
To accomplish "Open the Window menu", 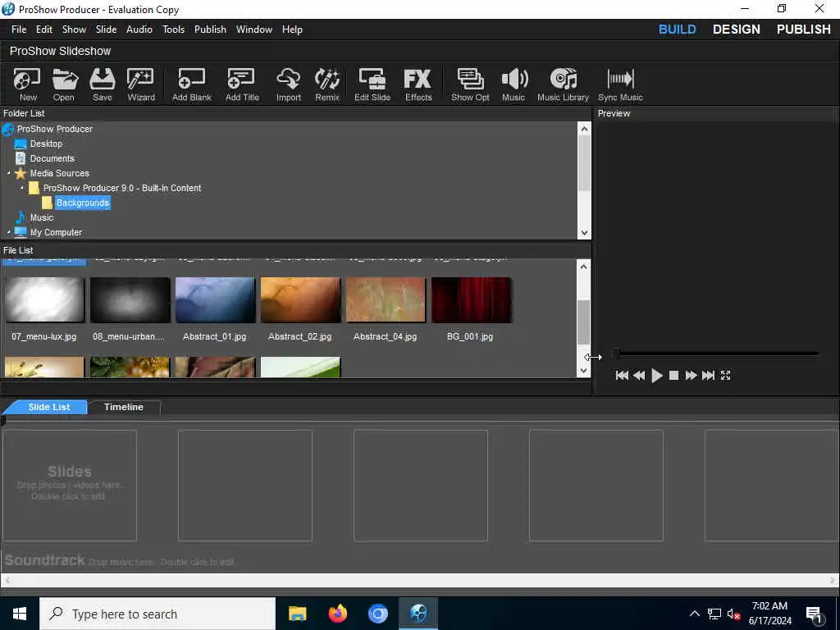I will [x=254, y=30].
